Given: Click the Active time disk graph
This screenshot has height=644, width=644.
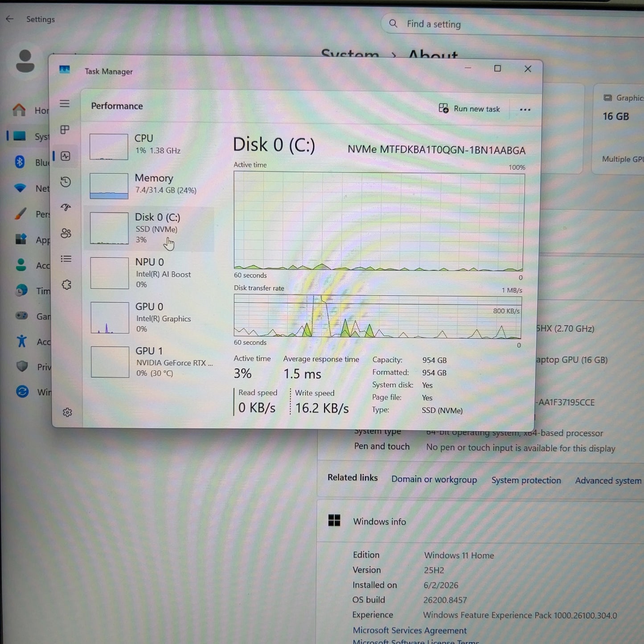Looking at the screenshot, I should click(x=379, y=222).
